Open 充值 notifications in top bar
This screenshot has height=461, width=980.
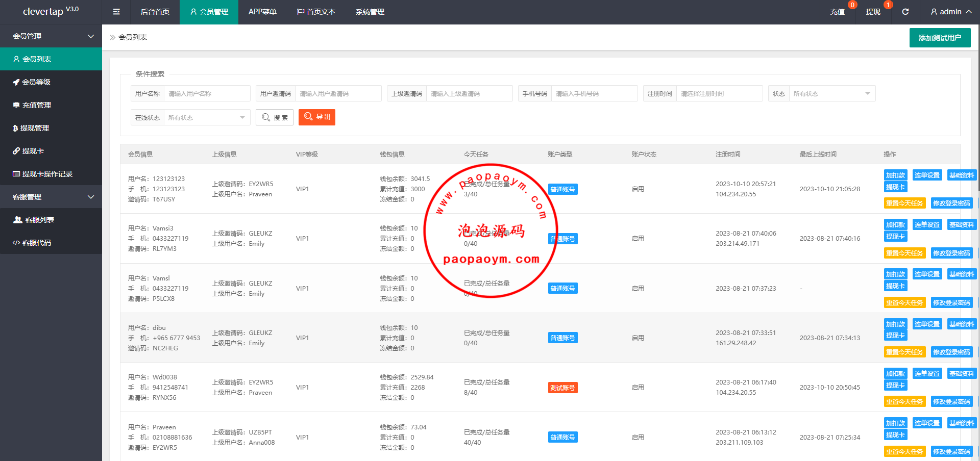(837, 12)
